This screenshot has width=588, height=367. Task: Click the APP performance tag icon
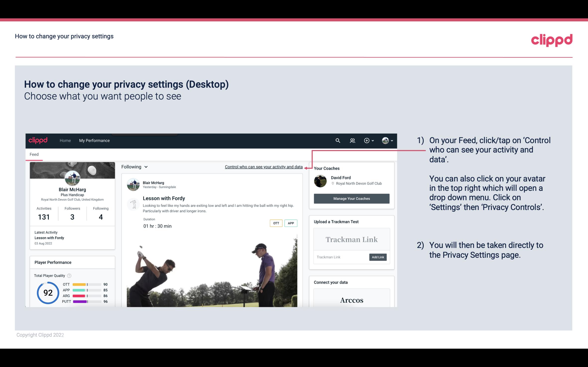point(291,223)
